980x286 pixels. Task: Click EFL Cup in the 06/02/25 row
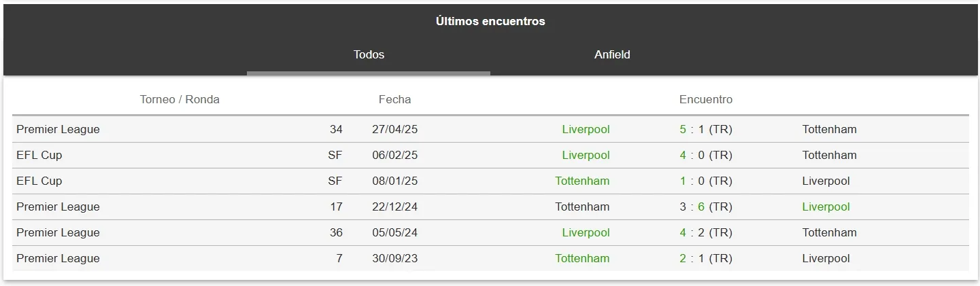39,155
